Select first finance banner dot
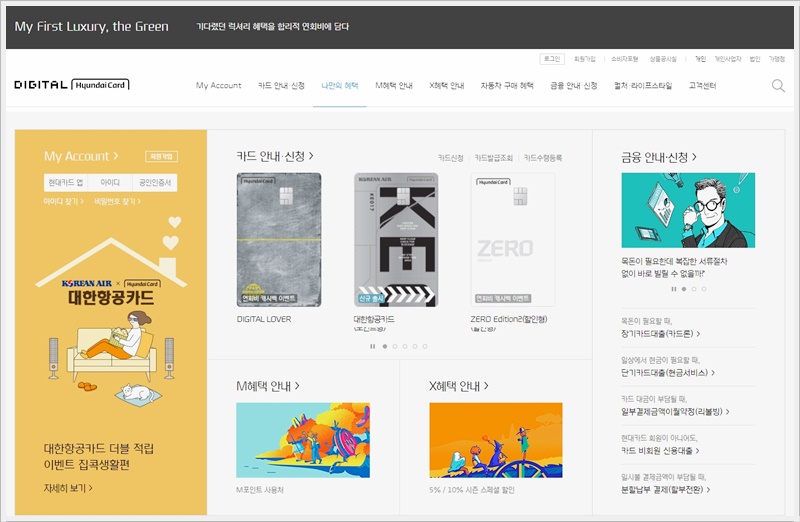This screenshot has width=800, height=522. pyautogui.click(x=684, y=289)
